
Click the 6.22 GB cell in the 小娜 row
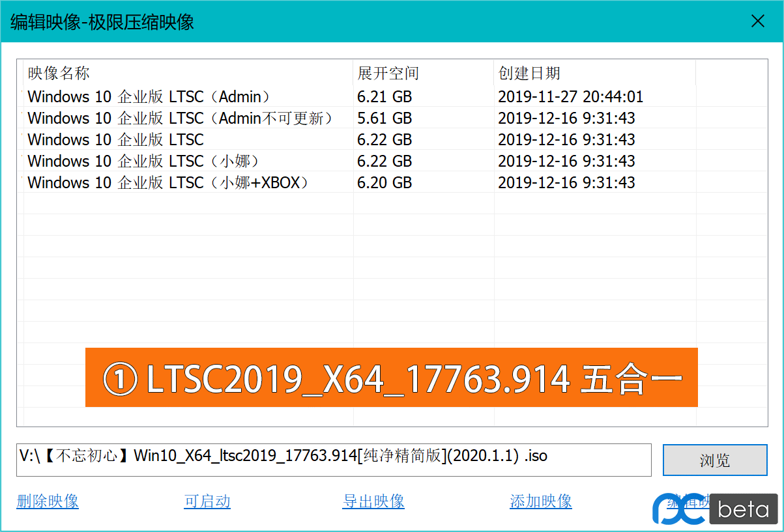pyautogui.click(x=385, y=161)
